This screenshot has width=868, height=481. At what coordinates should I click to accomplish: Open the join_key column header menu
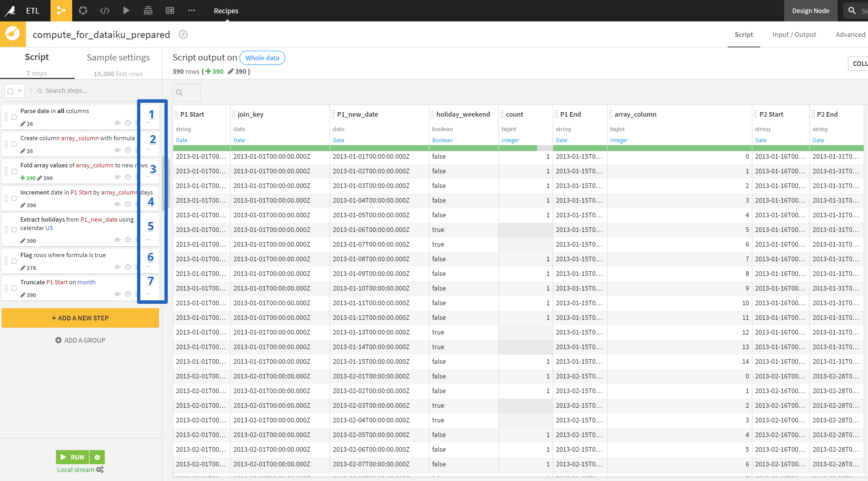250,114
